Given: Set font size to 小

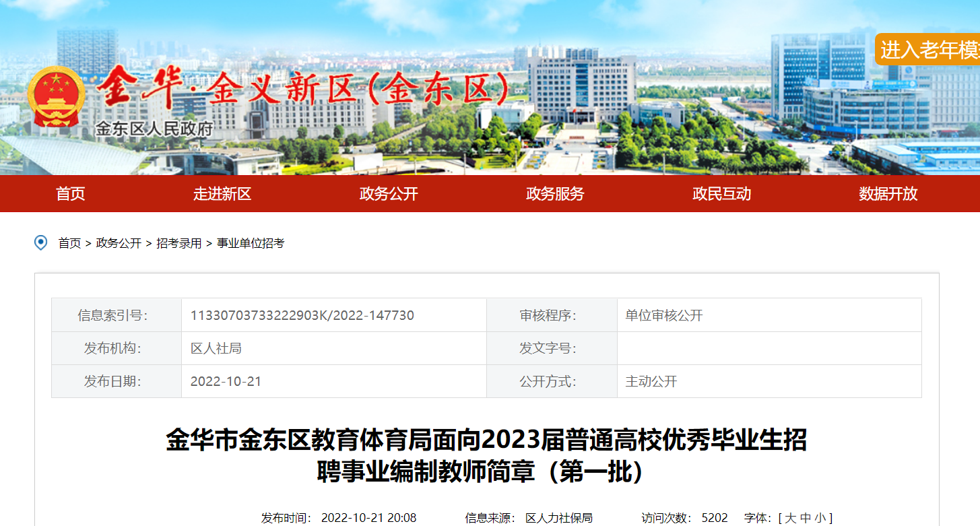Looking at the screenshot, I should pyautogui.click(x=820, y=518).
